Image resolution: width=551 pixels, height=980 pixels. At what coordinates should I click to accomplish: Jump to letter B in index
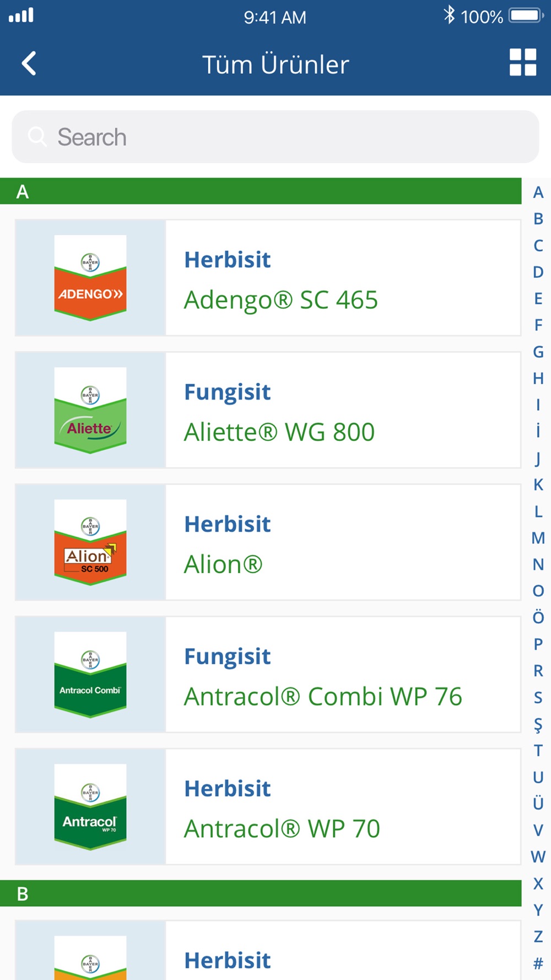click(x=538, y=219)
